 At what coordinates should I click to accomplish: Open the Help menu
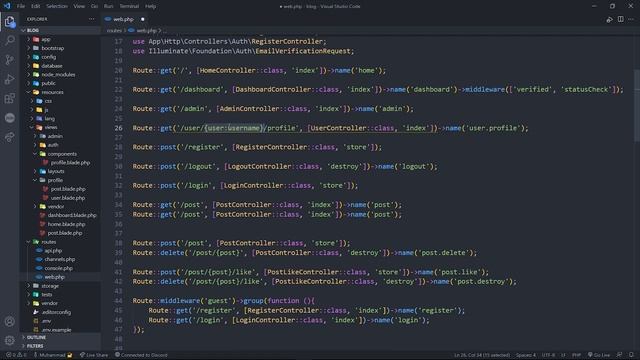tap(150, 6)
